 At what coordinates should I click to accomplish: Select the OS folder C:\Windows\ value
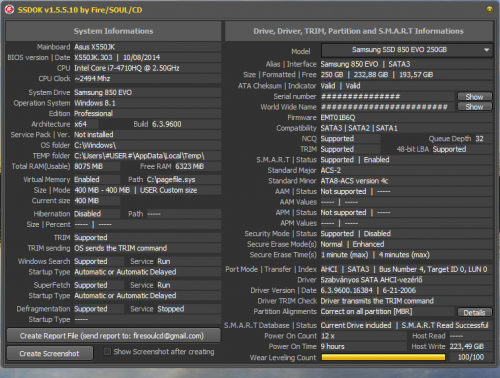tap(95, 145)
